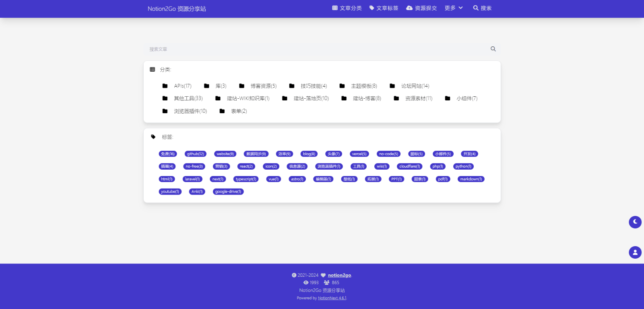Open the 营销(3) tag

221,166
